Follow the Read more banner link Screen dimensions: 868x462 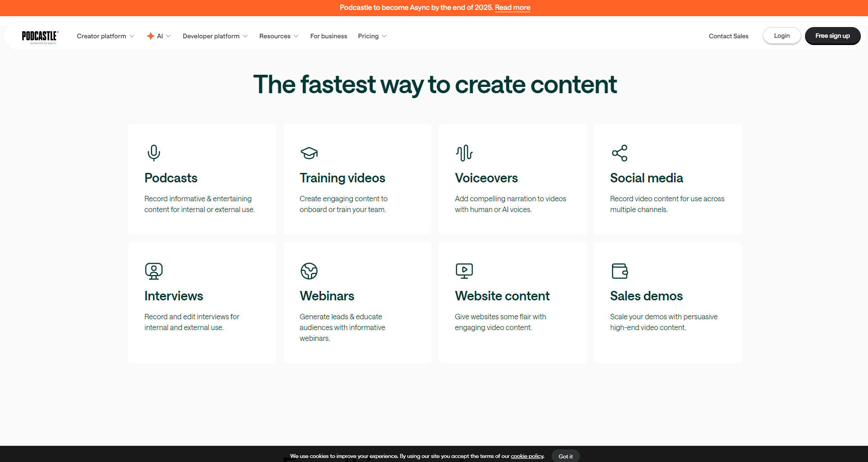click(x=512, y=8)
